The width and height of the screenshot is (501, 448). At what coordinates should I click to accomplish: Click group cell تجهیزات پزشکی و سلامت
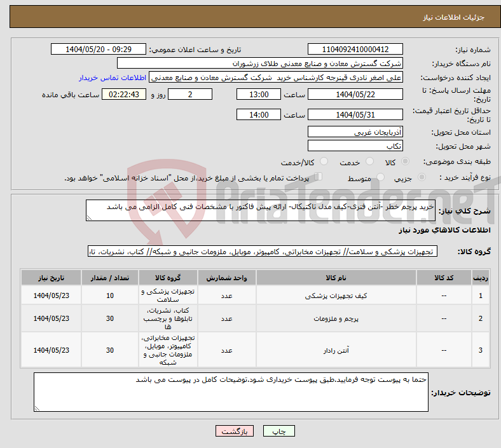point(168,295)
